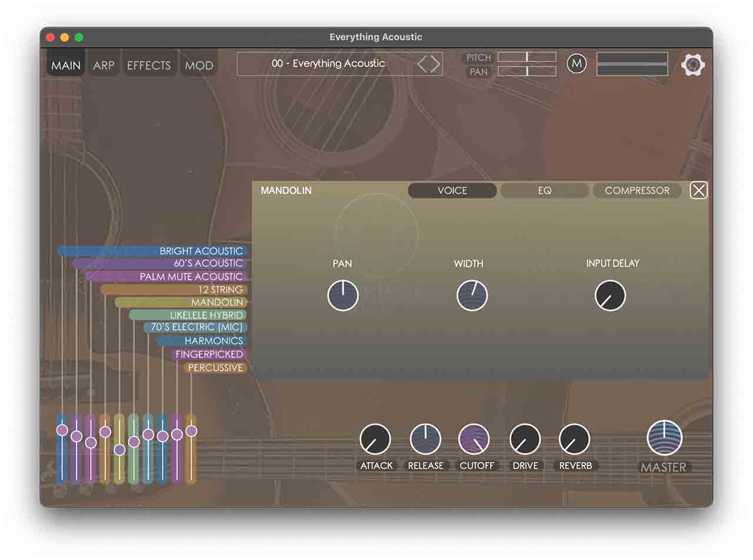Show the EQ section

(544, 191)
